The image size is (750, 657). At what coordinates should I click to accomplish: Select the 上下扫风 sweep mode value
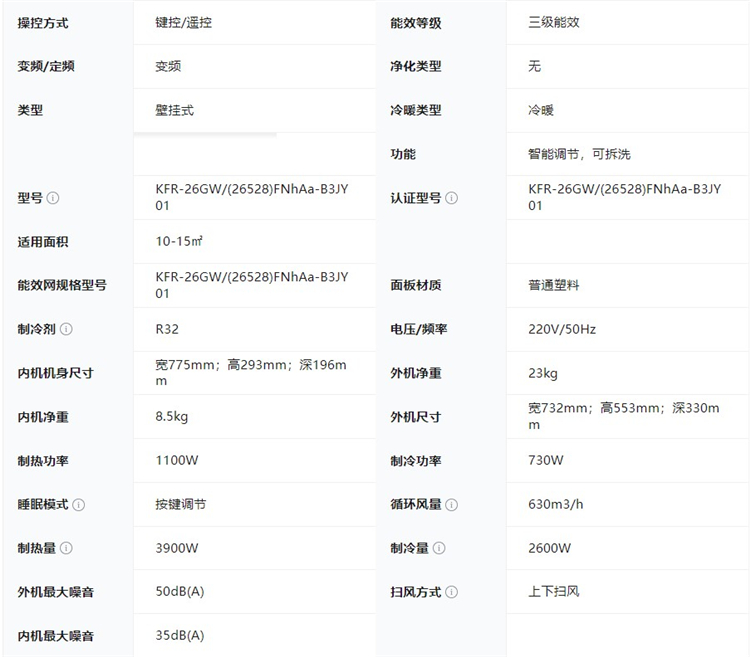pos(554,592)
